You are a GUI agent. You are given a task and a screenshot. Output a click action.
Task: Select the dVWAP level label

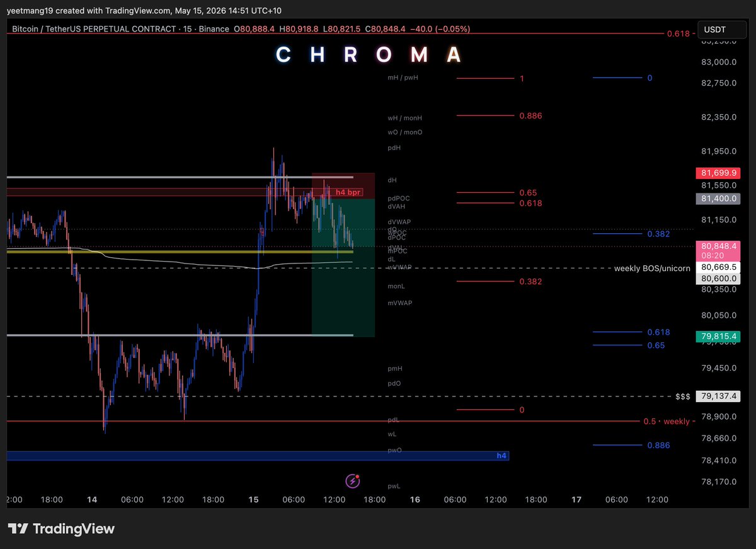coord(399,222)
